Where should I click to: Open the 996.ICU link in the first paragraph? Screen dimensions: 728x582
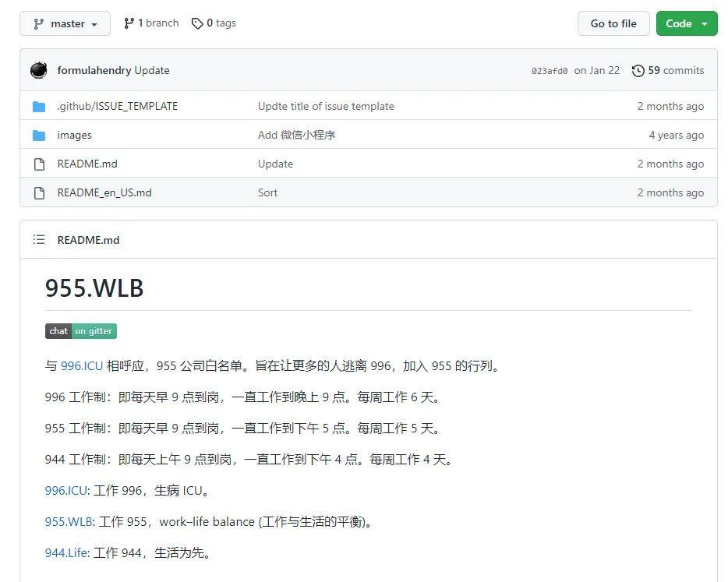coord(82,365)
